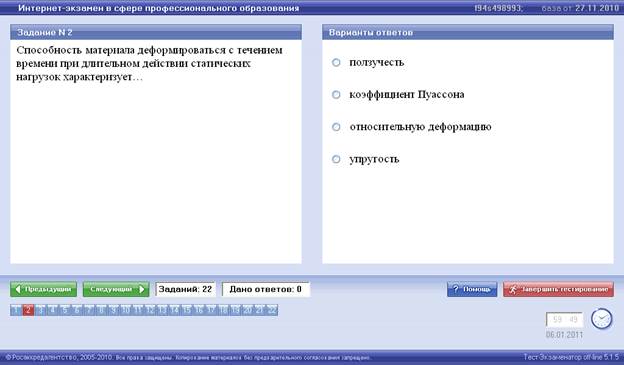Jump to question number 11

click(x=138, y=310)
